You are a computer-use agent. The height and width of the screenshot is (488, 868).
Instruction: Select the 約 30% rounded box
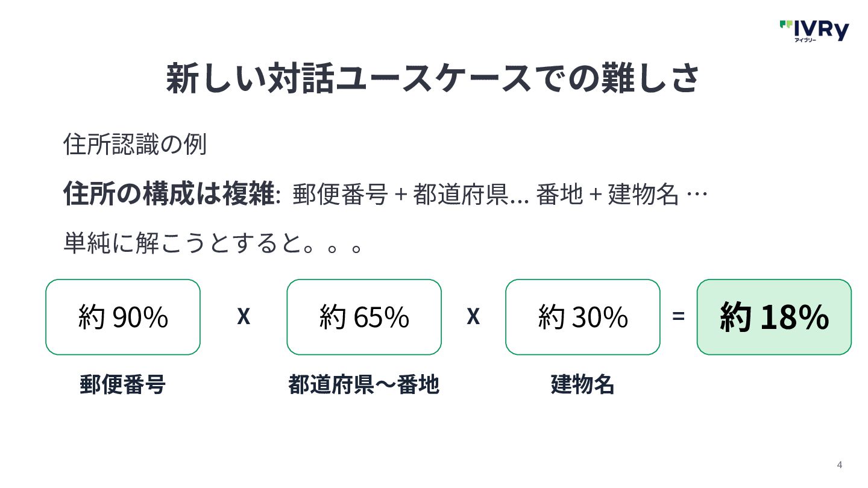[582, 317]
